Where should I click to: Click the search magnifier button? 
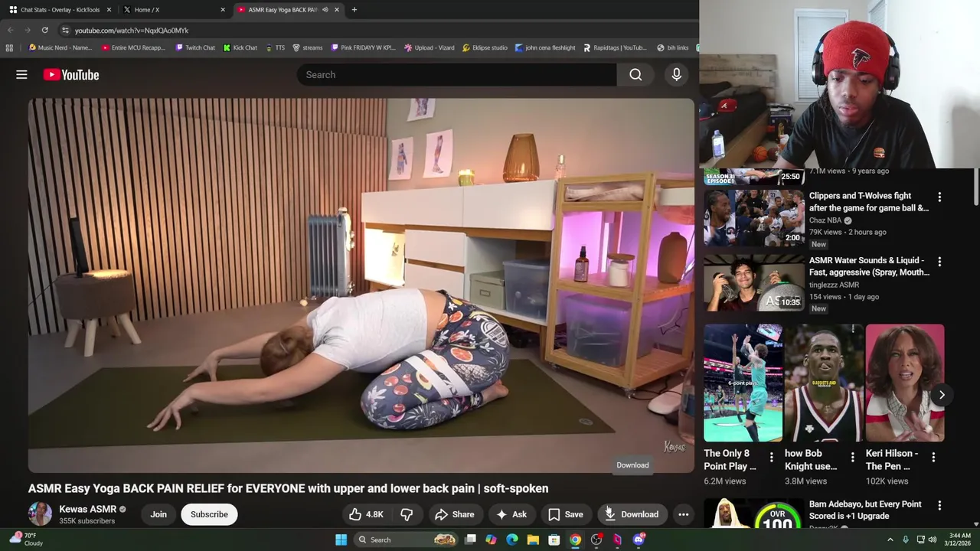coord(635,74)
